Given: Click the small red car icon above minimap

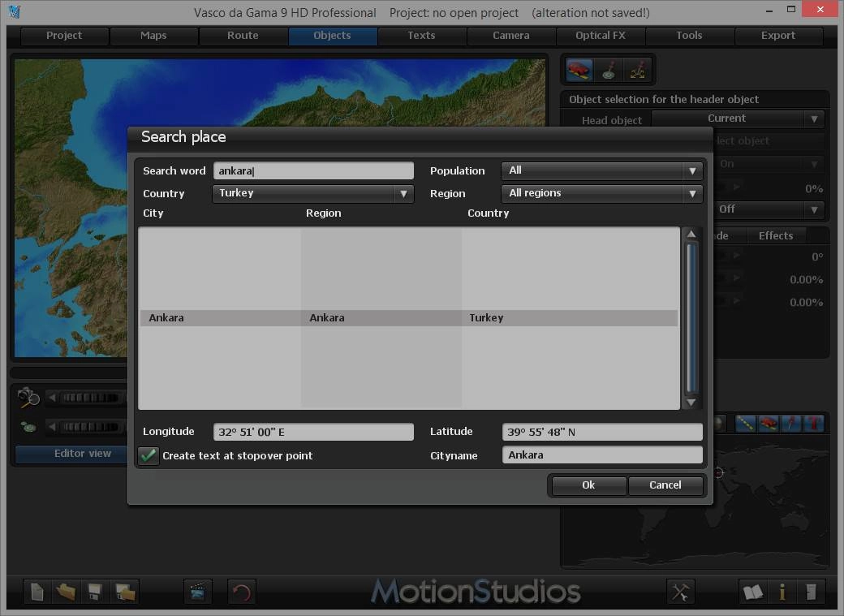Looking at the screenshot, I should click(768, 424).
